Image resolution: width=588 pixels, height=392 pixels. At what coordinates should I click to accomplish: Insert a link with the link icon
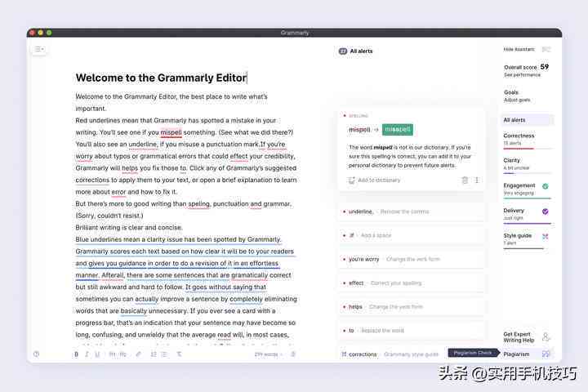click(x=138, y=354)
